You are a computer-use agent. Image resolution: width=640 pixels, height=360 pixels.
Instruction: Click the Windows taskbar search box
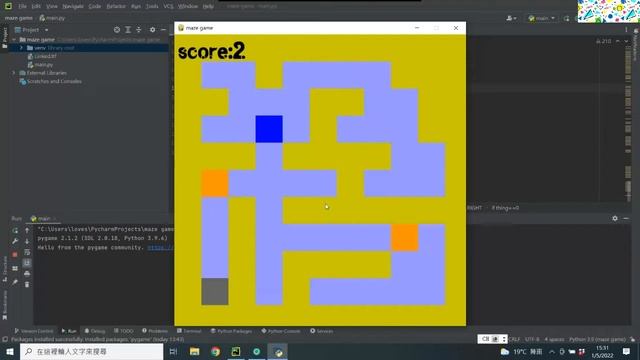(x=91, y=351)
